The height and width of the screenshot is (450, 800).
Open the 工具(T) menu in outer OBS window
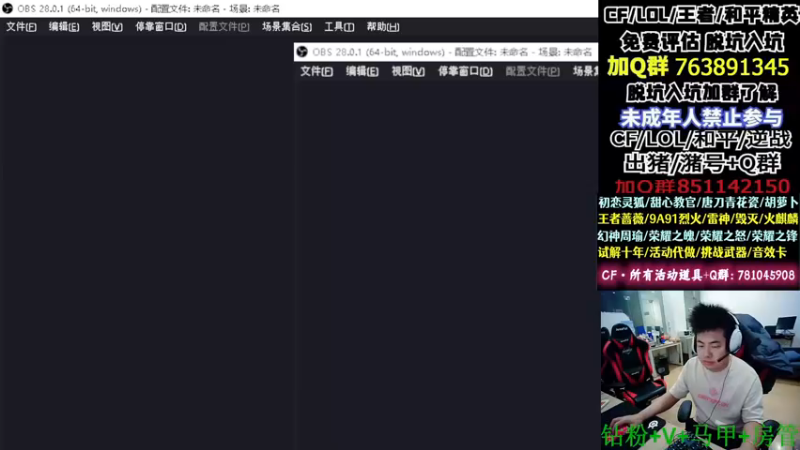339,27
